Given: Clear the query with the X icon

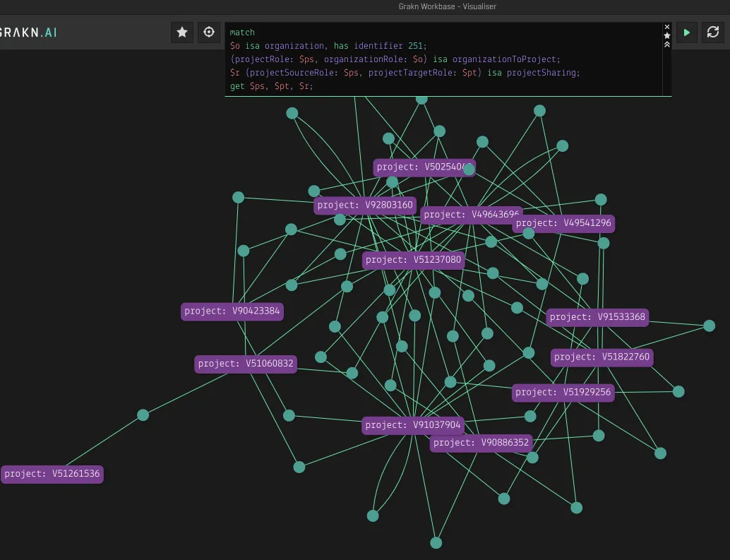Looking at the screenshot, I should (x=666, y=27).
